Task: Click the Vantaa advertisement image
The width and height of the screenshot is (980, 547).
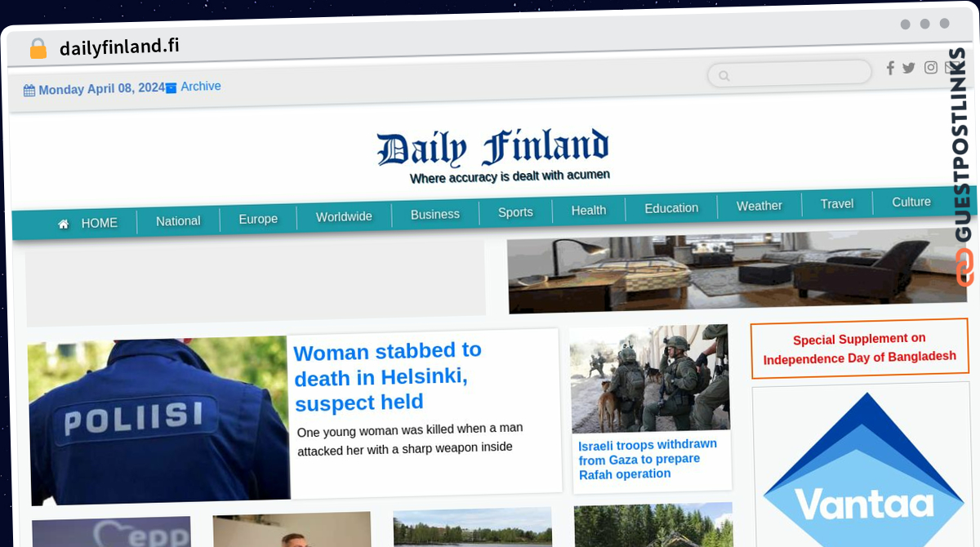Action: pos(862,465)
